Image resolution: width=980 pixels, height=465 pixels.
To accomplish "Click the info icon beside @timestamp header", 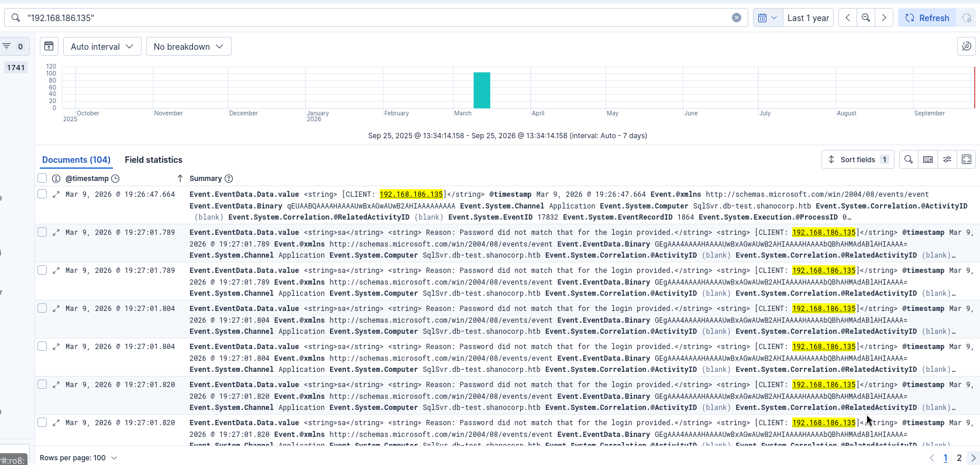I will click(56, 179).
